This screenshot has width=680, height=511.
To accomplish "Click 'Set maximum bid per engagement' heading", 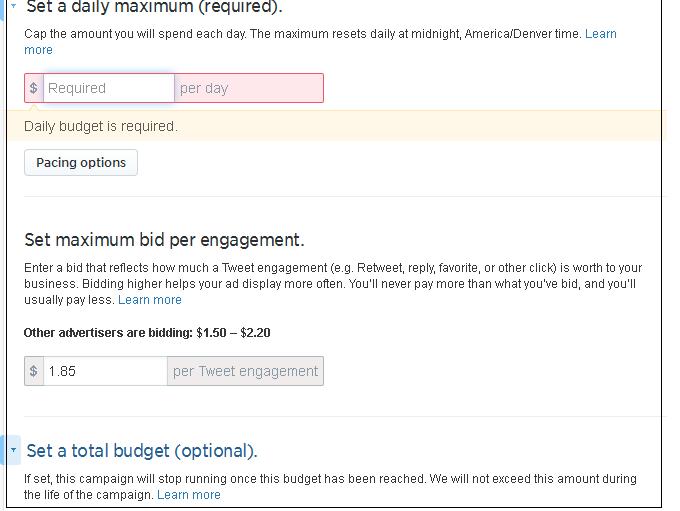I will [164, 240].
